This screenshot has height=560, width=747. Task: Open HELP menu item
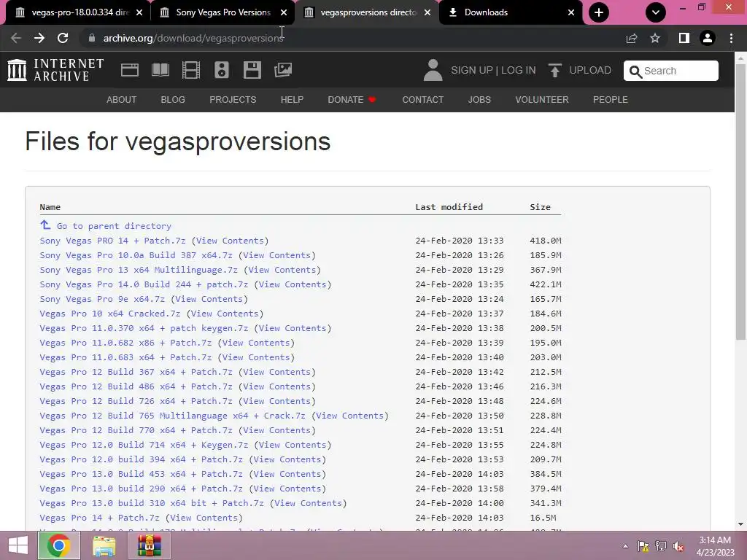pyautogui.click(x=292, y=99)
